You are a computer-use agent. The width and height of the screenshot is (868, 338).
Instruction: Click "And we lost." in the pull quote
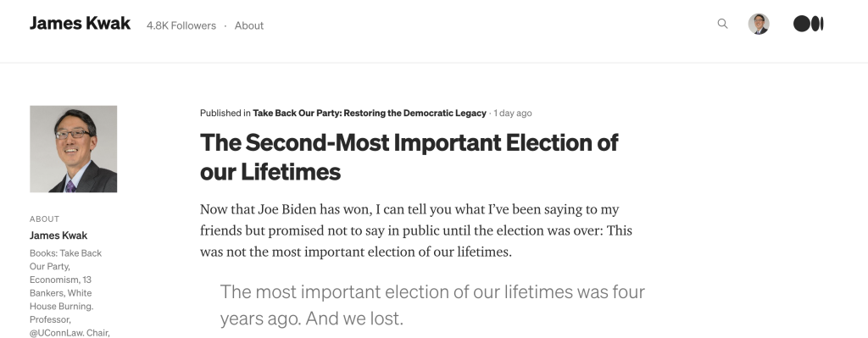pos(353,319)
